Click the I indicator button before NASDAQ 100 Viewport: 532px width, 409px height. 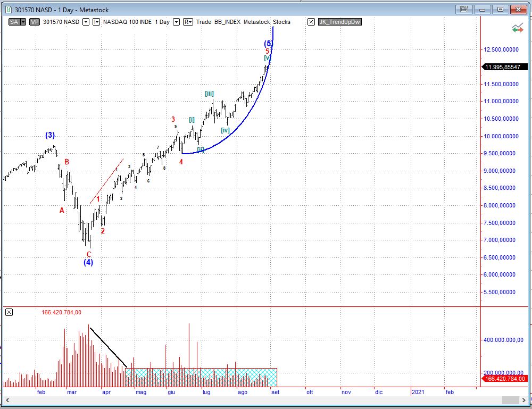pos(96,22)
